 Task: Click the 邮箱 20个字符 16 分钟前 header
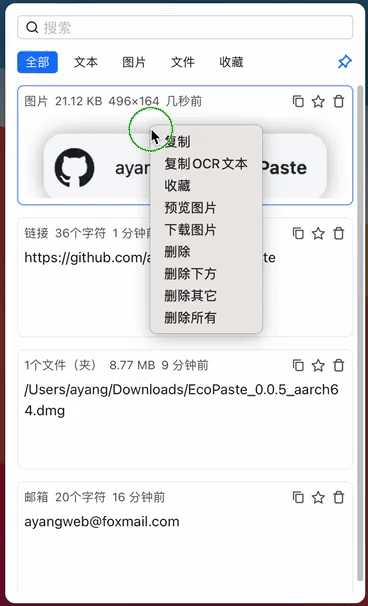click(x=95, y=497)
